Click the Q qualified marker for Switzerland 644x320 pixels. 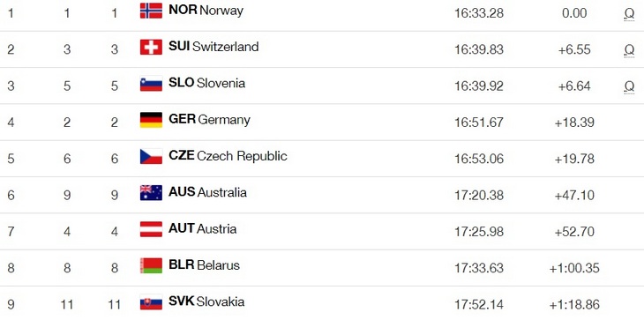coord(629,50)
